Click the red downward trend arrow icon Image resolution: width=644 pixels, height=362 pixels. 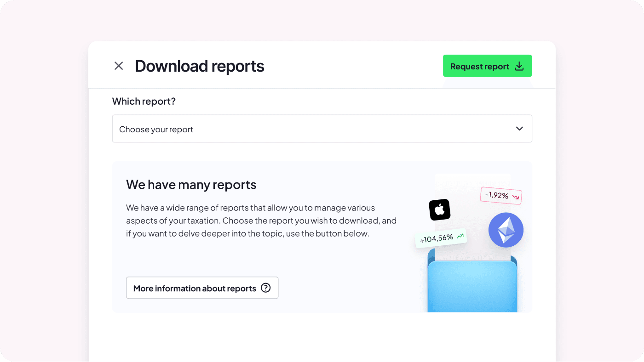click(516, 196)
